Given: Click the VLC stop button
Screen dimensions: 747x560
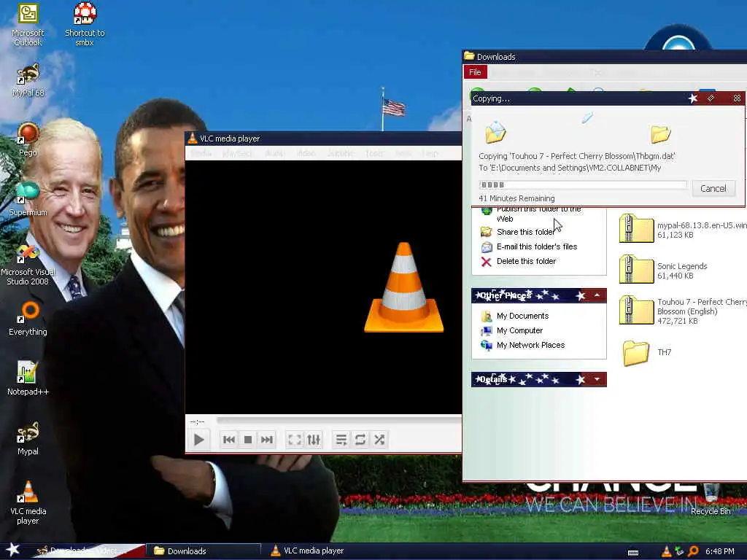Looking at the screenshot, I should (248, 440).
